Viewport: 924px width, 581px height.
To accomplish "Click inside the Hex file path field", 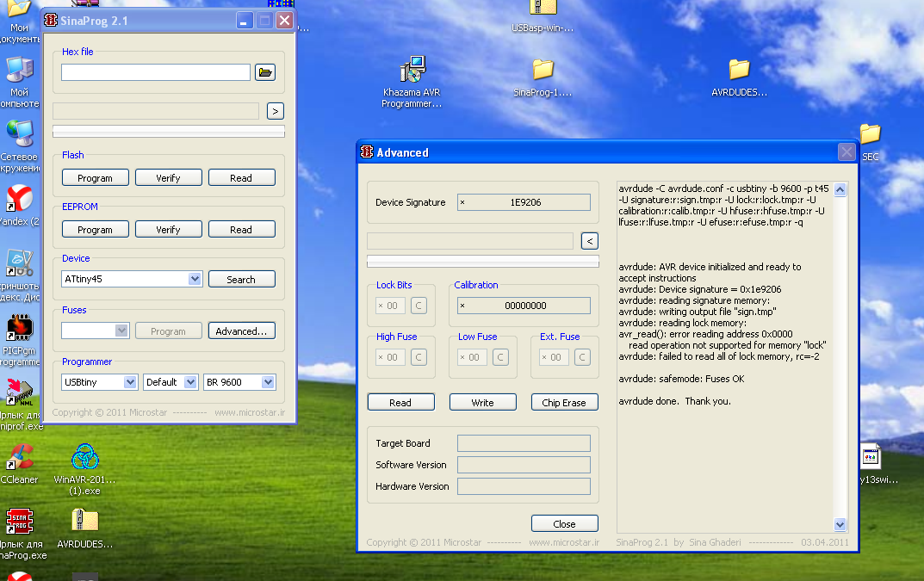I will (x=155, y=72).
